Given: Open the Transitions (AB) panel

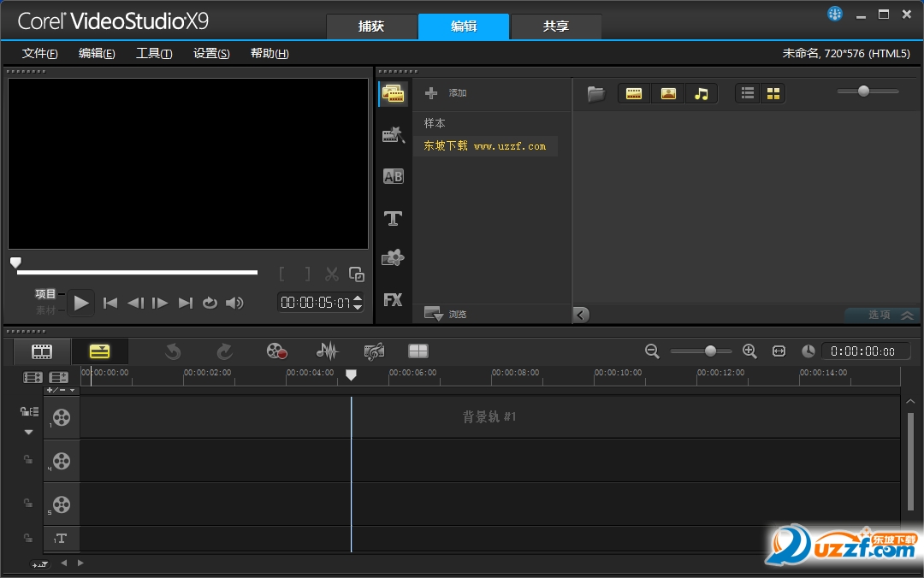Looking at the screenshot, I should click(x=393, y=176).
